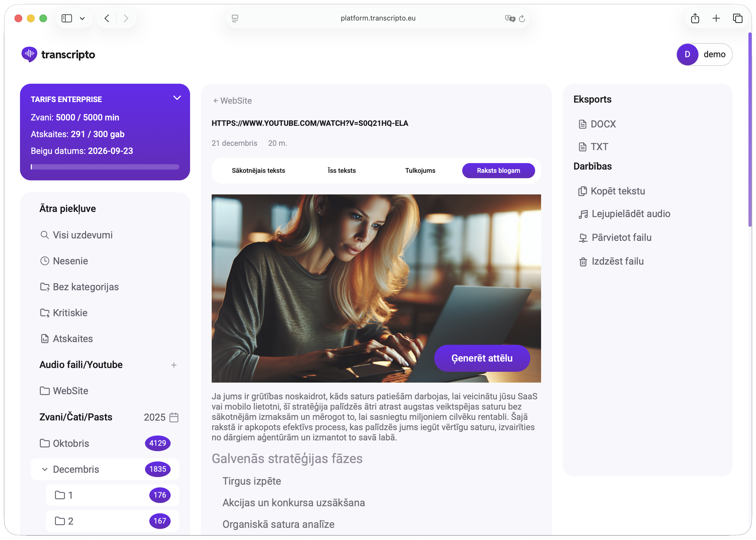The height and width of the screenshot is (540, 756).
Task: Click the tariff usage progress bar
Action: [105, 167]
